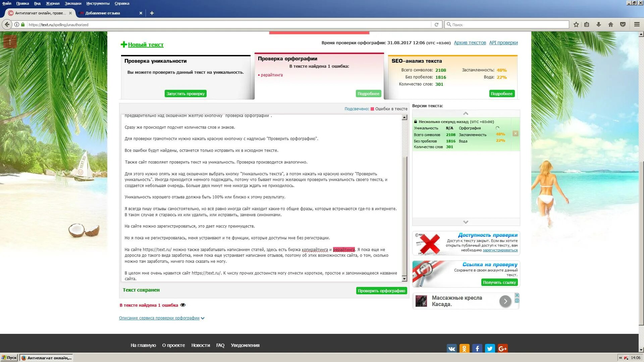Follow зарегистрироваться link
The width and height of the screenshot is (644, 362).
[x=500, y=250]
